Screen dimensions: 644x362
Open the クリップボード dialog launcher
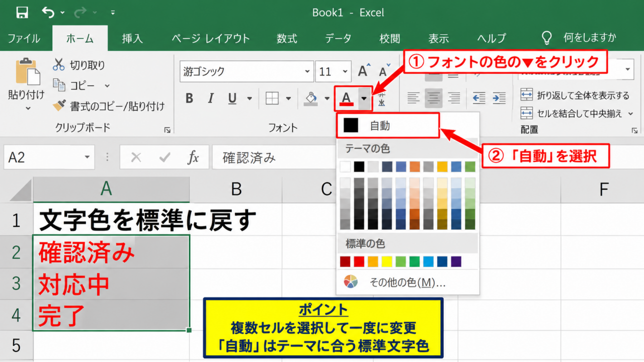pyautogui.click(x=167, y=130)
